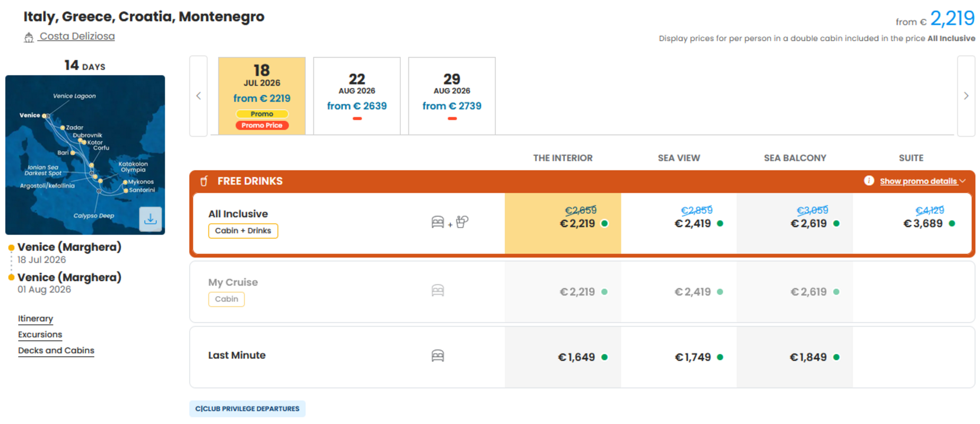Viewport: 980px width, 424px height.
Task: Open the cruise route map thumbnail
Action: [85, 155]
